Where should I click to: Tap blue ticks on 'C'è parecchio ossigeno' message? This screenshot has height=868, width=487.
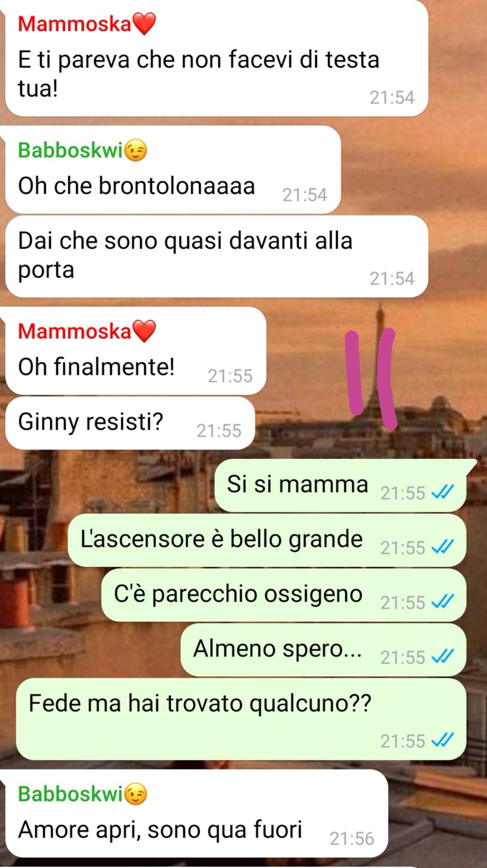coord(442,602)
